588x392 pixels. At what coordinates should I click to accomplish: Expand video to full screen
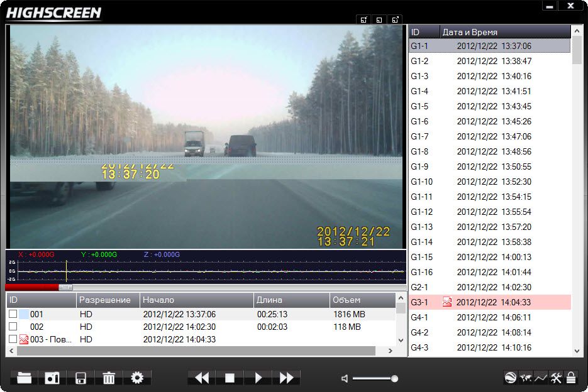click(395, 19)
